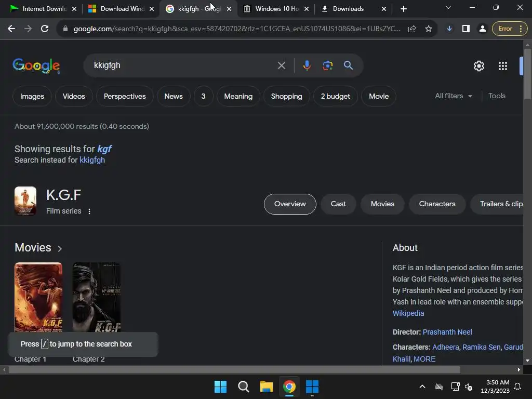Reload the current page
The height and width of the screenshot is (399, 532).
(x=45, y=29)
